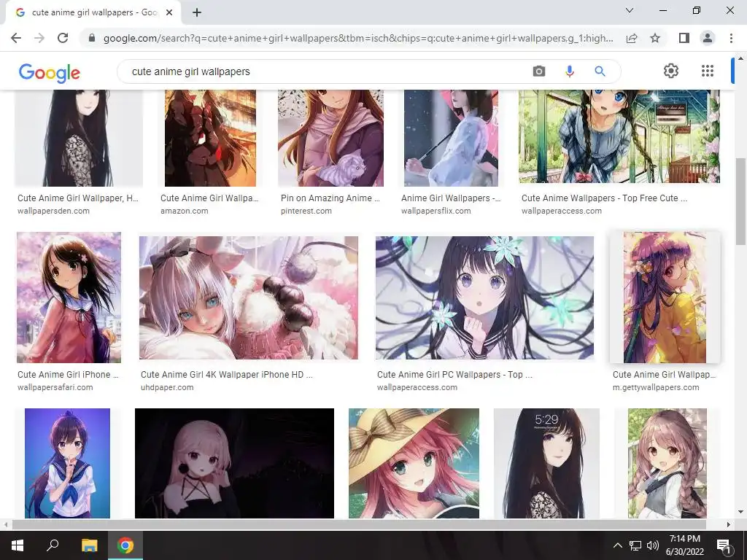This screenshot has height=560, width=747.
Task: Open the uhdpaper.com 4K wallpaper thumbnail
Action: pyautogui.click(x=249, y=297)
